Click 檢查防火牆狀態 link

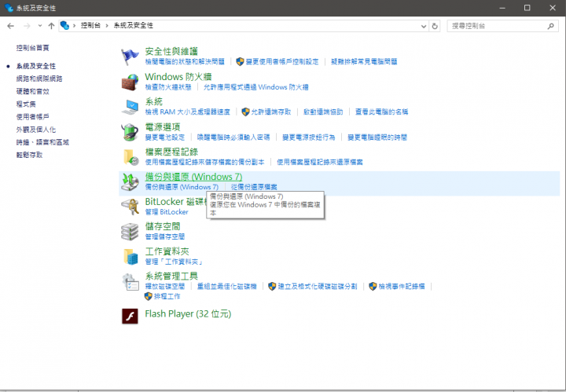pos(168,87)
